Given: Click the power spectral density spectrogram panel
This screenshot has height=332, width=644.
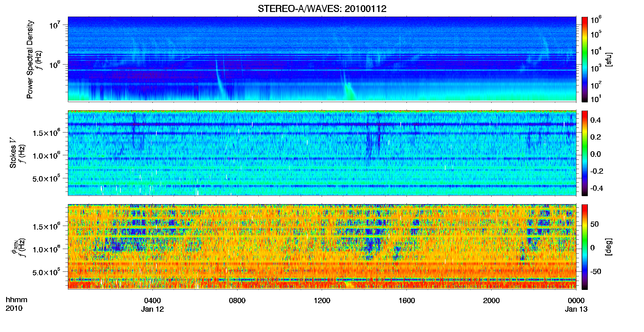Looking at the screenshot, I should pyautogui.click(x=322, y=59).
